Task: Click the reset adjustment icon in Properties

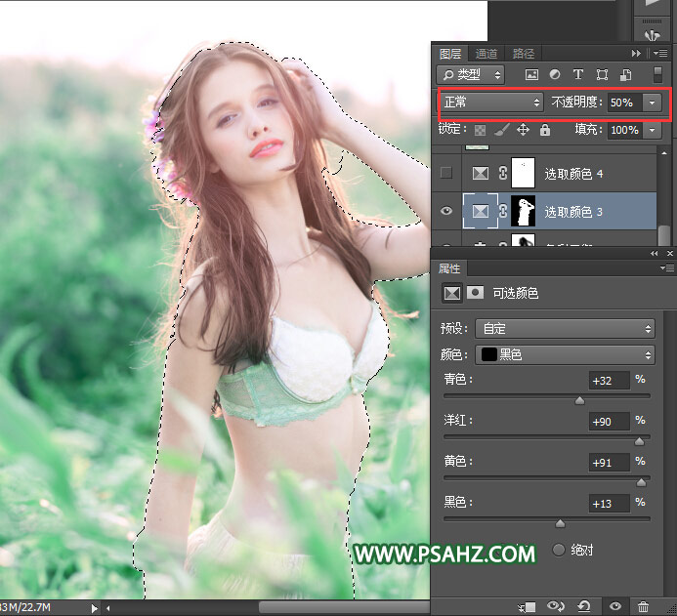Action: coord(583,606)
